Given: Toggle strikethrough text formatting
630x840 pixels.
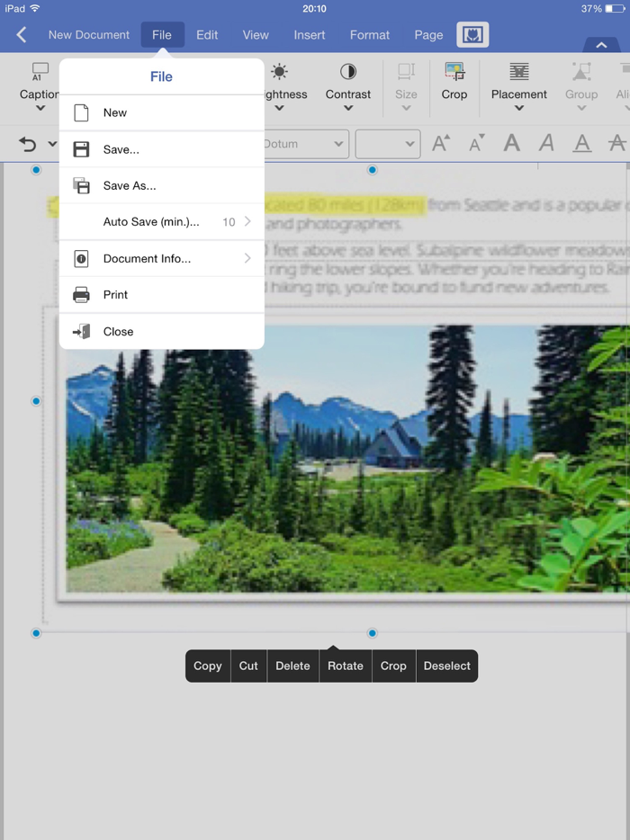Looking at the screenshot, I should (x=617, y=143).
